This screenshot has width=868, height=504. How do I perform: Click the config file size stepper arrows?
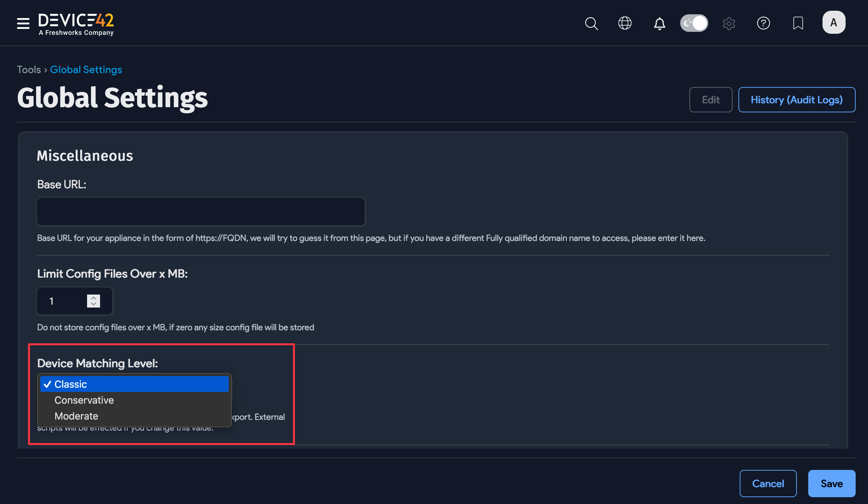[x=93, y=301]
